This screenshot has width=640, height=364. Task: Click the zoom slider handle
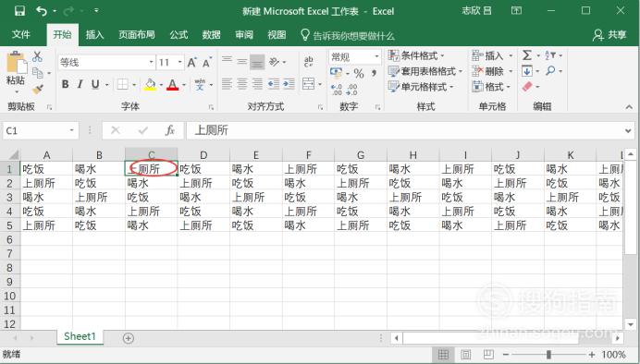[x=549, y=355]
